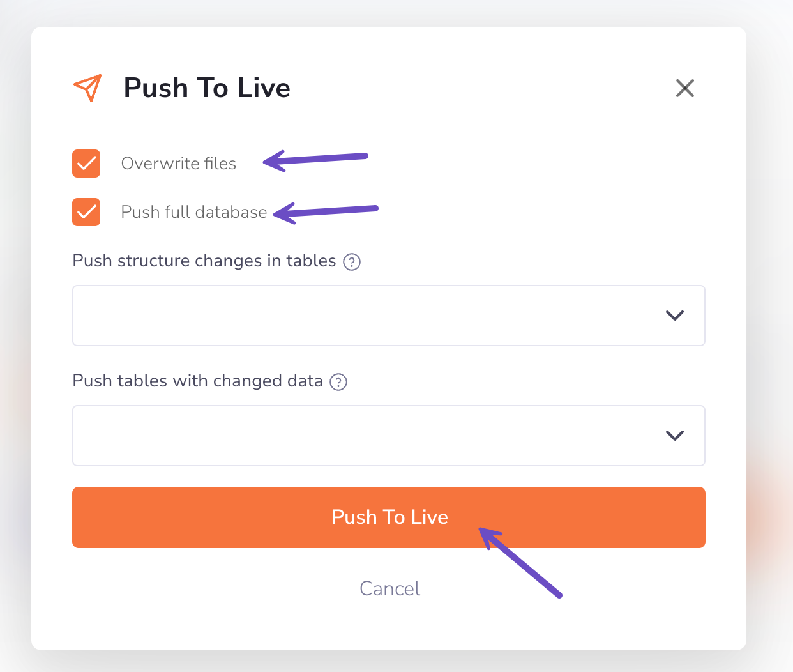Click the Push To Live dialog title
This screenshot has width=793, height=672.
[x=207, y=88]
